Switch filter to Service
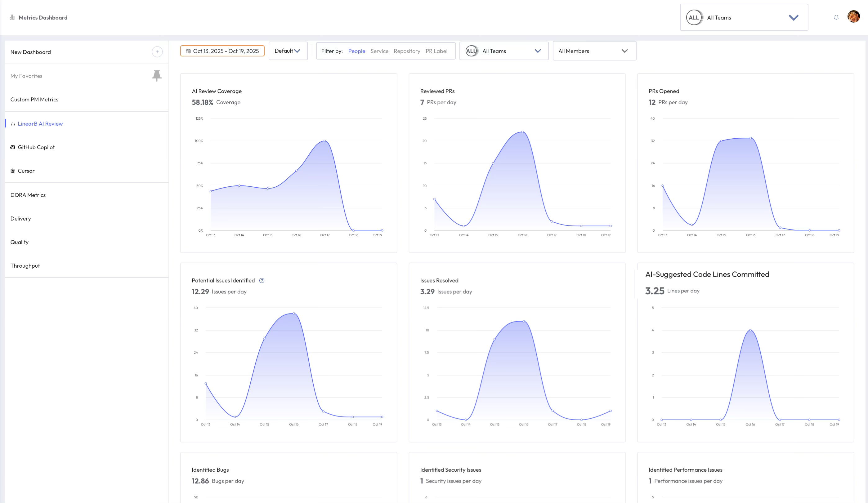This screenshot has width=868, height=503. [379, 51]
